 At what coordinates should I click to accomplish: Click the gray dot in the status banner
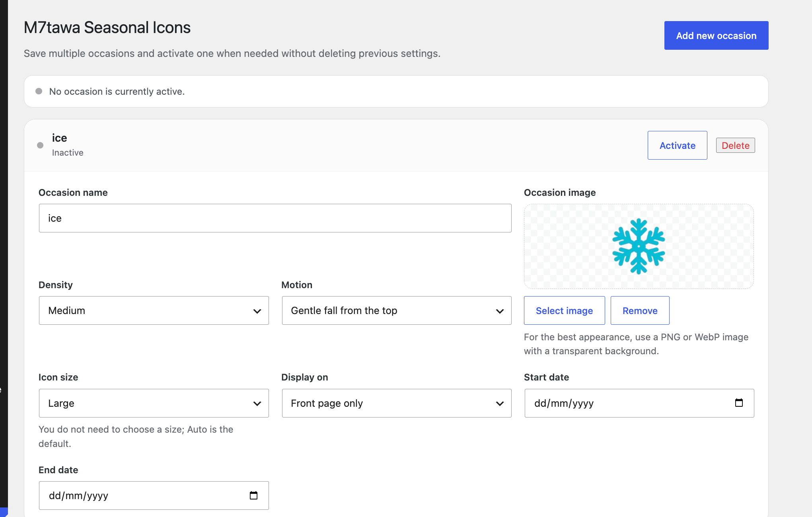tap(39, 91)
